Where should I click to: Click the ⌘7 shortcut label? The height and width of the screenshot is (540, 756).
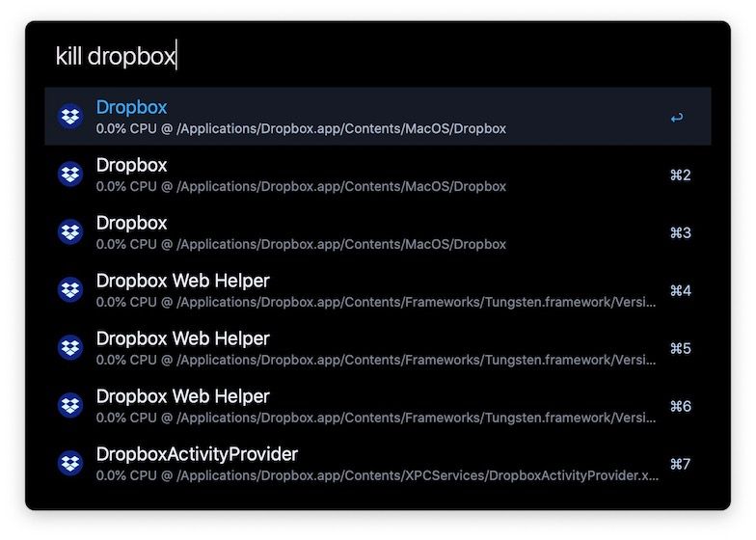(681, 465)
